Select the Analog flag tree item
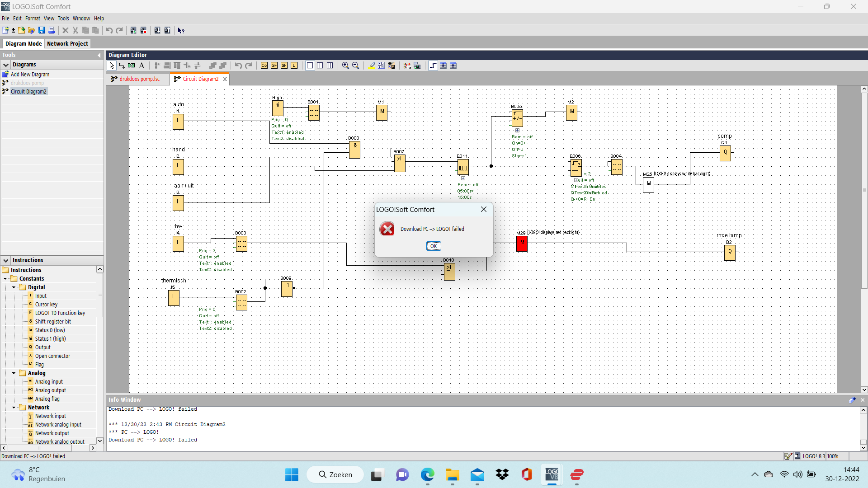This screenshot has height=488, width=868. pos(47,399)
